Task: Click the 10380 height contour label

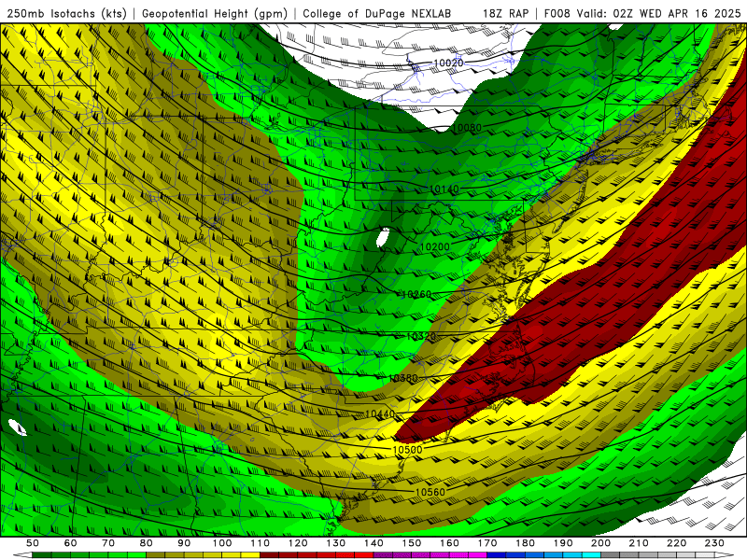Action: tap(403, 378)
